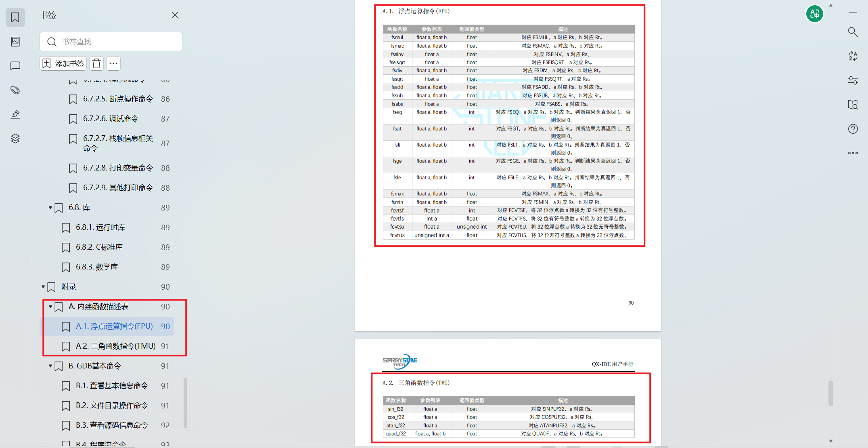Image resolution: width=868 pixels, height=448 pixels.
Task: Go to bookmark 6.8.1. 运行时库
Action: click(100, 227)
